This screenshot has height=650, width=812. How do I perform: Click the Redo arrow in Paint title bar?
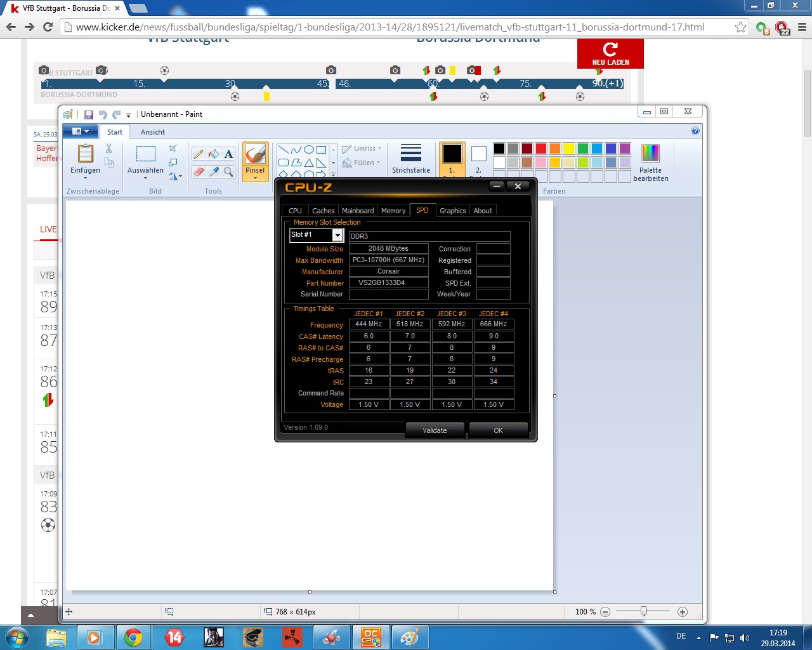pyautogui.click(x=116, y=115)
